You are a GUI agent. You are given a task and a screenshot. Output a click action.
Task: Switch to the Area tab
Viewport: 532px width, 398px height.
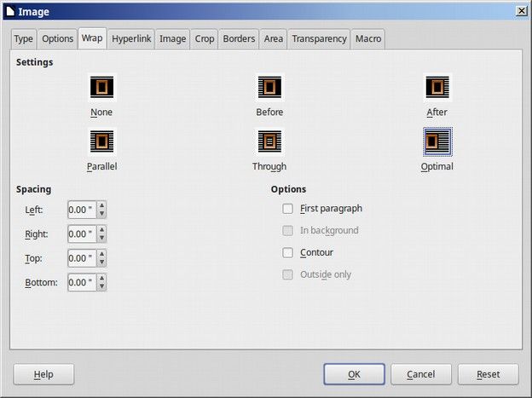point(274,39)
